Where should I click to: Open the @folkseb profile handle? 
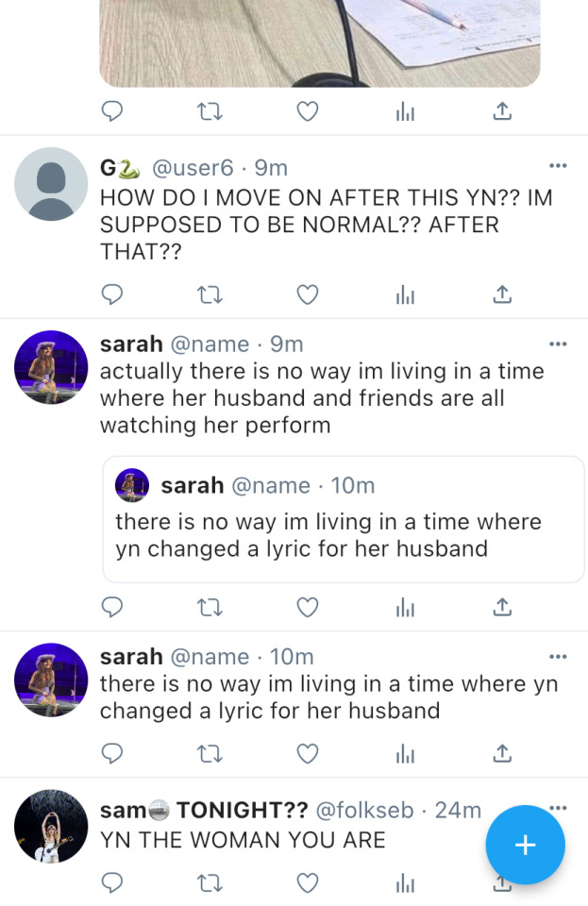[366, 810]
